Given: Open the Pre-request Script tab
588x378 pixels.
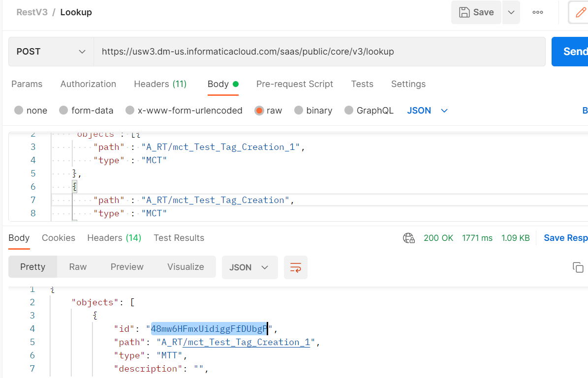Looking at the screenshot, I should (x=295, y=84).
